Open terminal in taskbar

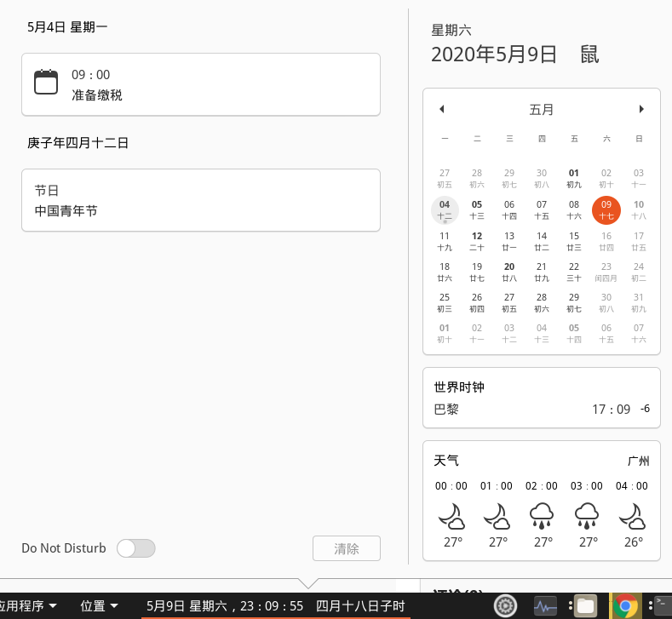pos(663,605)
